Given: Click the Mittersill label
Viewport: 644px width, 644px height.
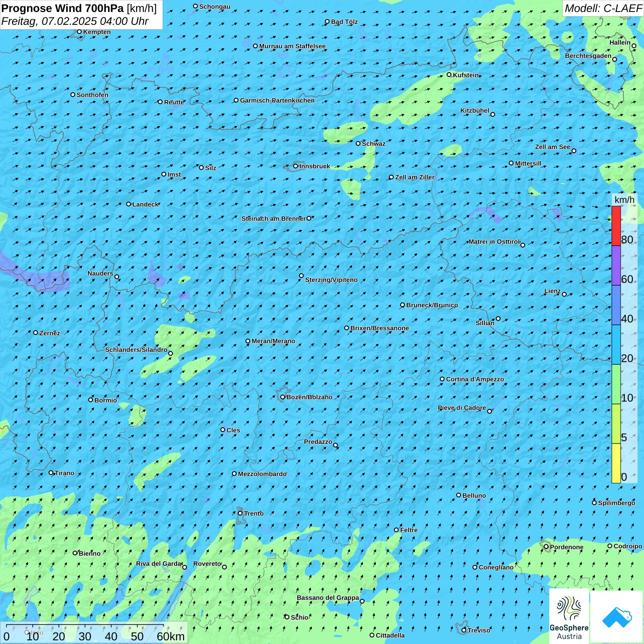Looking at the screenshot, I should click(x=528, y=163).
